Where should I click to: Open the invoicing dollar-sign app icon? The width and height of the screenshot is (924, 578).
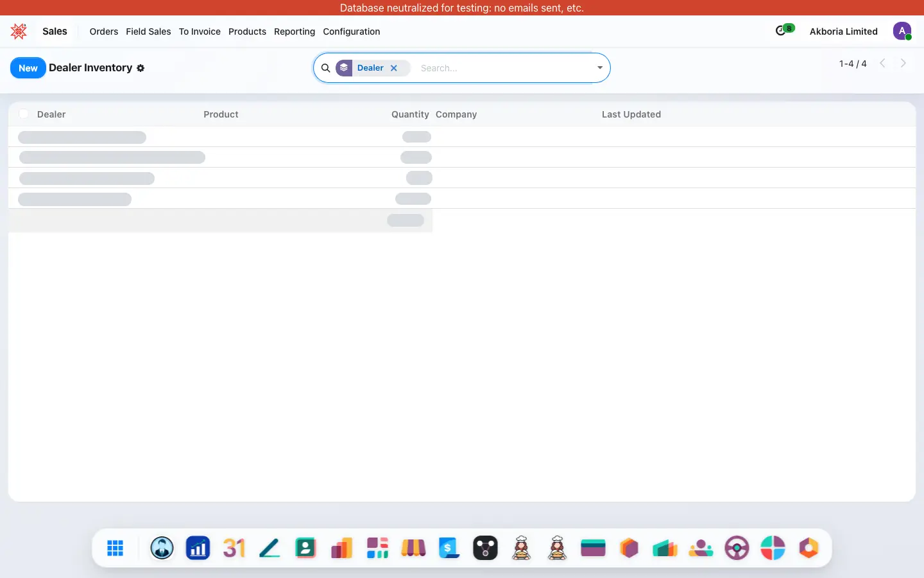click(450, 548)
